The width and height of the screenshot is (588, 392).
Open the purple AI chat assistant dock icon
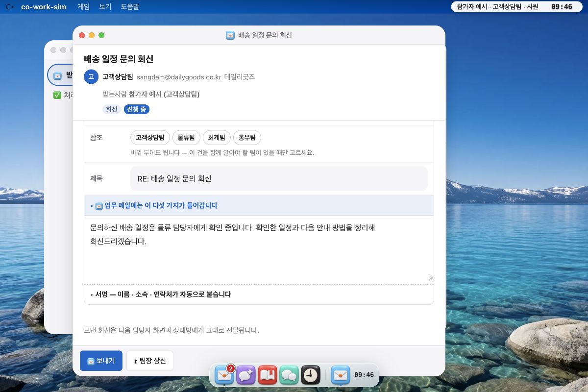[x=246, y=376]
